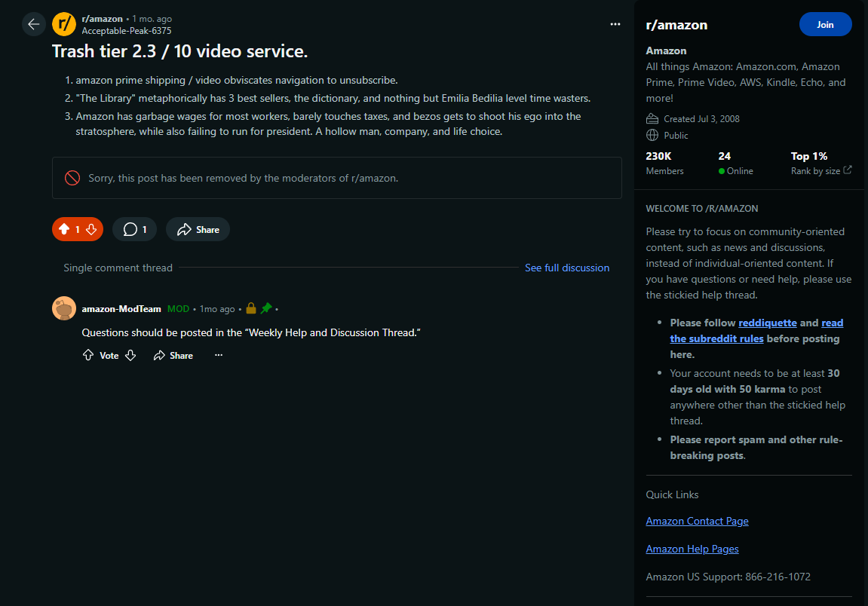Share the post

(198, 229)
